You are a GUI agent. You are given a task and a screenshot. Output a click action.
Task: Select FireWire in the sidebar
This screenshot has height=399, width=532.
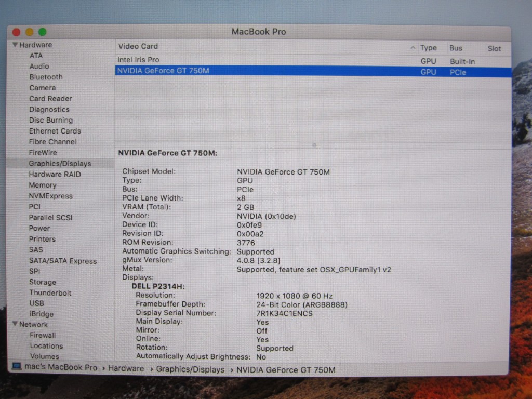click(x=43, y=153)
